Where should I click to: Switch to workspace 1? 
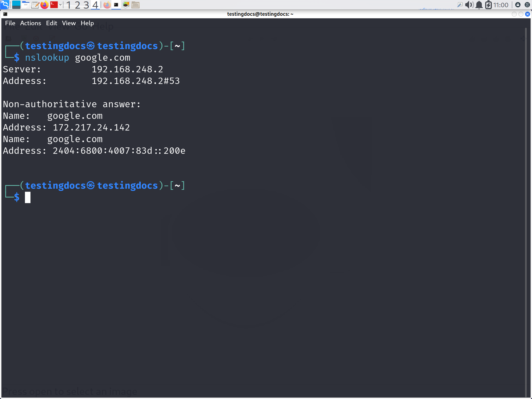tap(69, 5)
